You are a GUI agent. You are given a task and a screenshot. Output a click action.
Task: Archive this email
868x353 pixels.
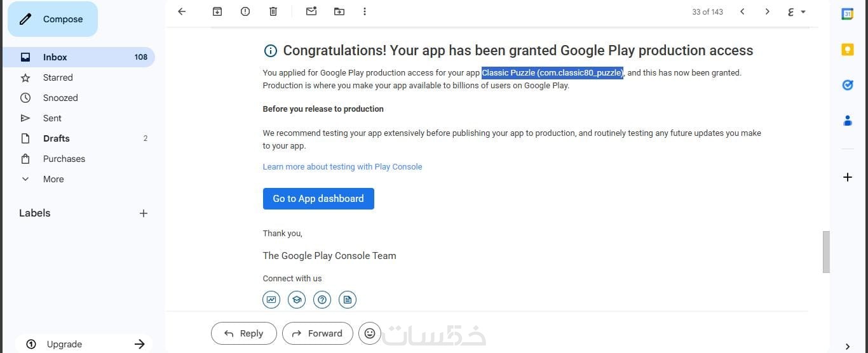tap(217, 11)
